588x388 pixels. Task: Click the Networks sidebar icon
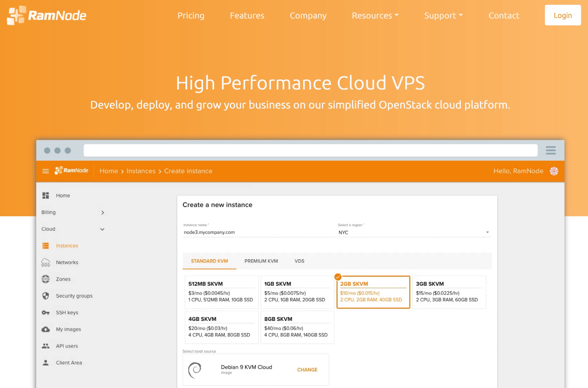(x=46, y=262)
